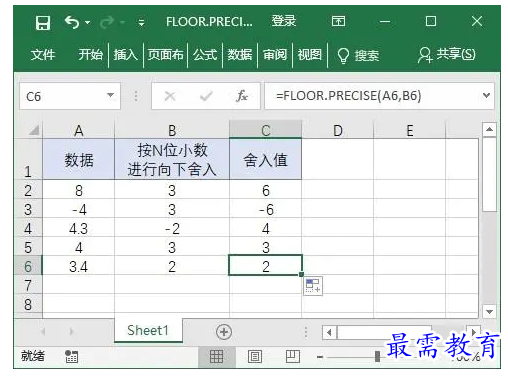The image size is (508, 377).
Task: Click vertical scrollbar up arrow
Action: tap(489, 129)
